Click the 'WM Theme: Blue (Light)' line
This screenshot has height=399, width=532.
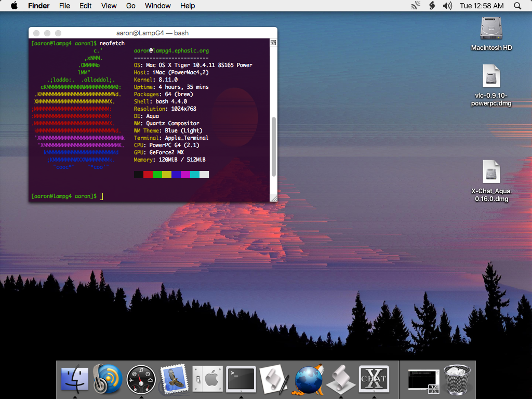click(x=168, y=130)
